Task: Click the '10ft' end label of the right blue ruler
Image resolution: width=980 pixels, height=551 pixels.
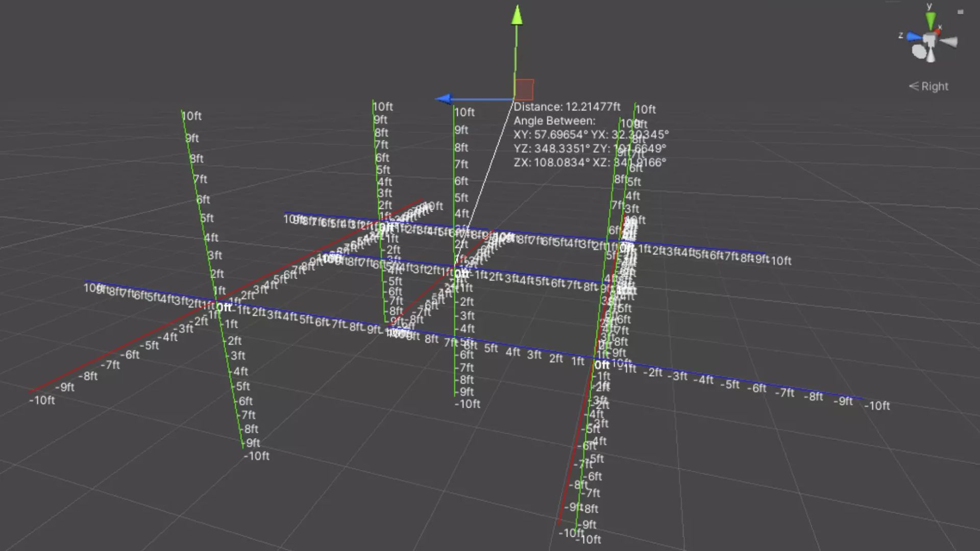Action: point(781,260)
